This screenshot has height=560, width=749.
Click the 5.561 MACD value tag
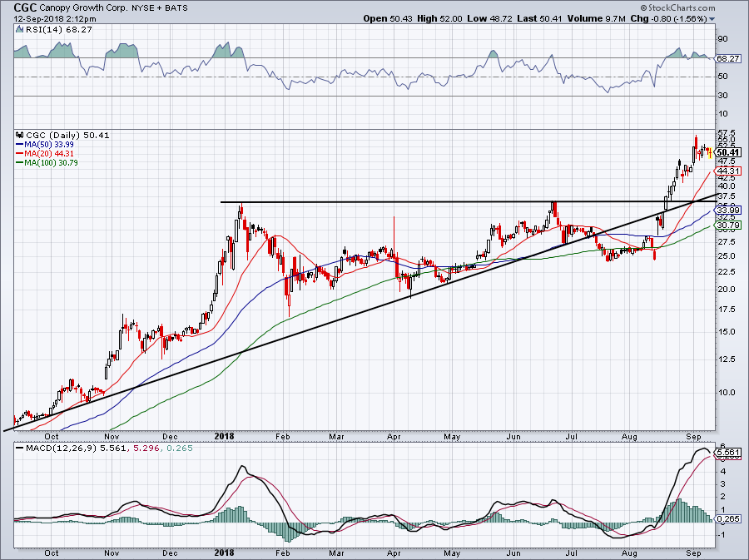(x=729, y=452)
